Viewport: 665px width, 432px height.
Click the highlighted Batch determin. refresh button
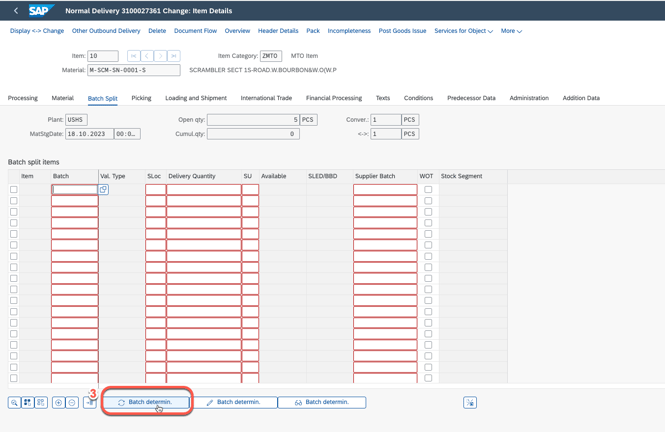point(146,402)
